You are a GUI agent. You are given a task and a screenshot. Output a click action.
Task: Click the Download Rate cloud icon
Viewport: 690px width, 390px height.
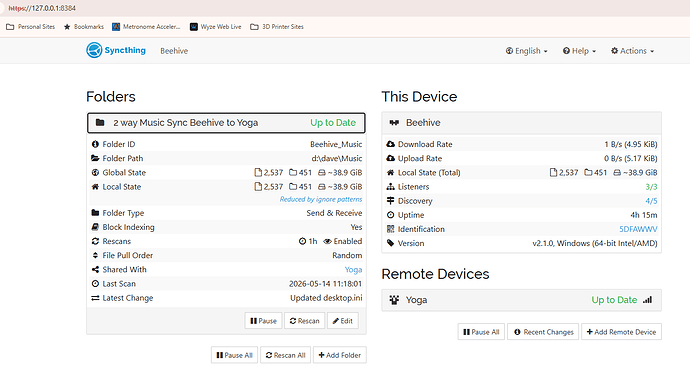[x=390, y=144]
